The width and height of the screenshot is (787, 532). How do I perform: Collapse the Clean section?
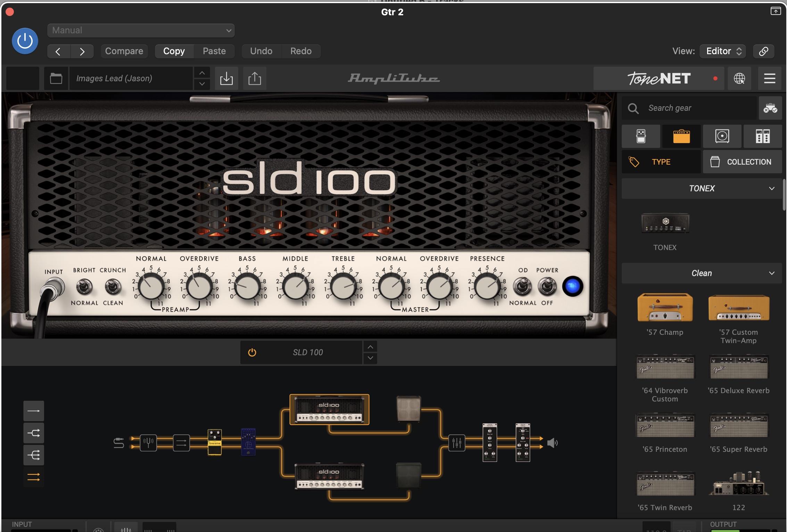click(702, 273)
